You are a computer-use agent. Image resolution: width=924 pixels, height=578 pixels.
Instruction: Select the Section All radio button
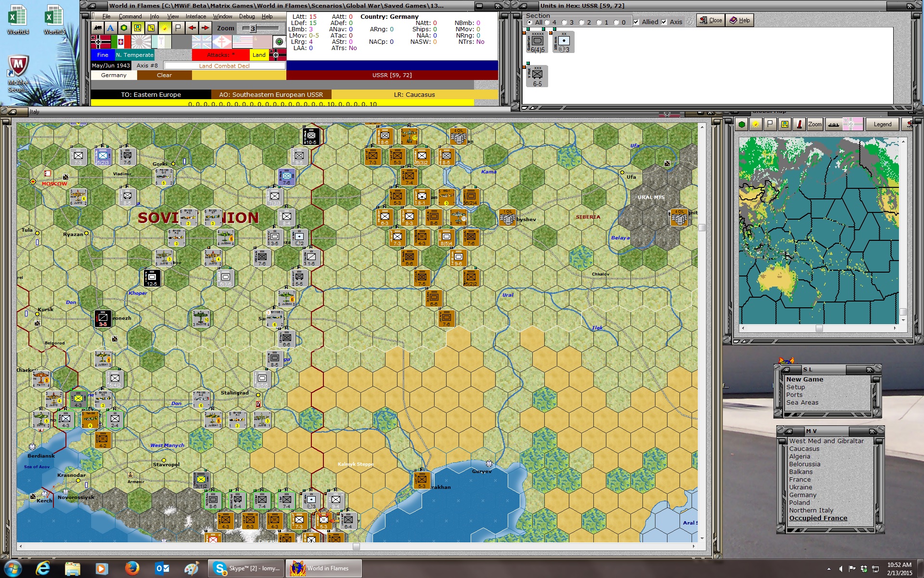tap(529, 22)
